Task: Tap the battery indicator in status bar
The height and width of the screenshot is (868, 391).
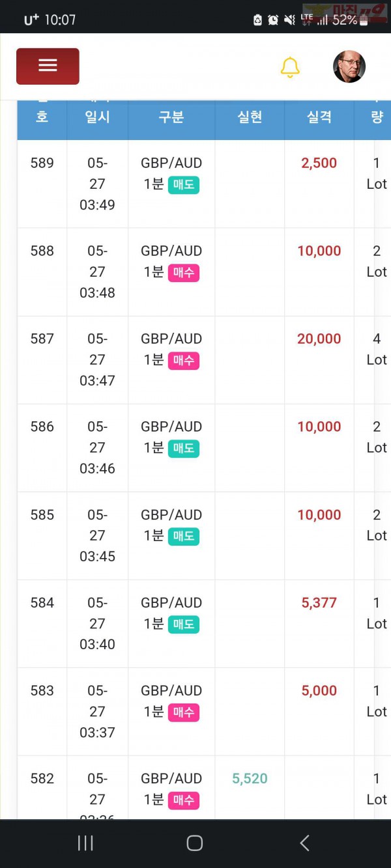Action: [x=364, y=20]
